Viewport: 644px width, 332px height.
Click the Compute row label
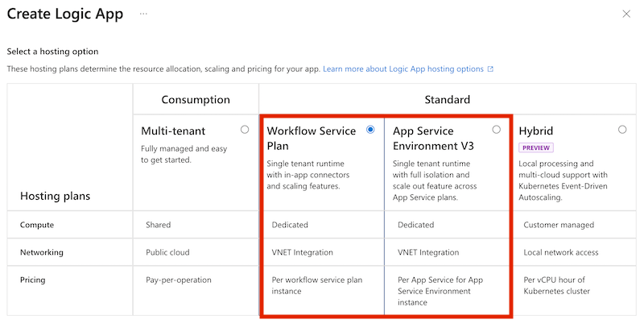[x=37, y=225]
